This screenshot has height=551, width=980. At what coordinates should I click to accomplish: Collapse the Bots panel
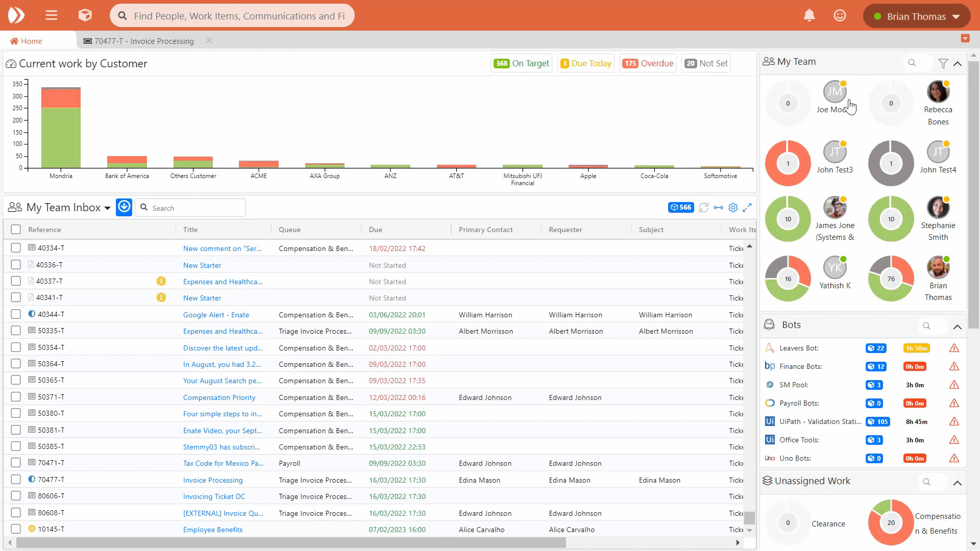coord(958,327)
